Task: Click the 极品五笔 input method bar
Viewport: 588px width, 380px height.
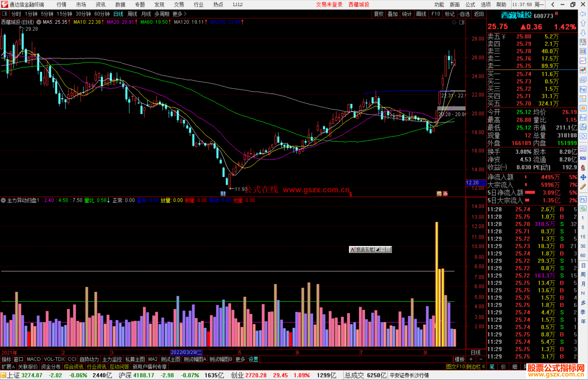Action: (x=370, y=249)
